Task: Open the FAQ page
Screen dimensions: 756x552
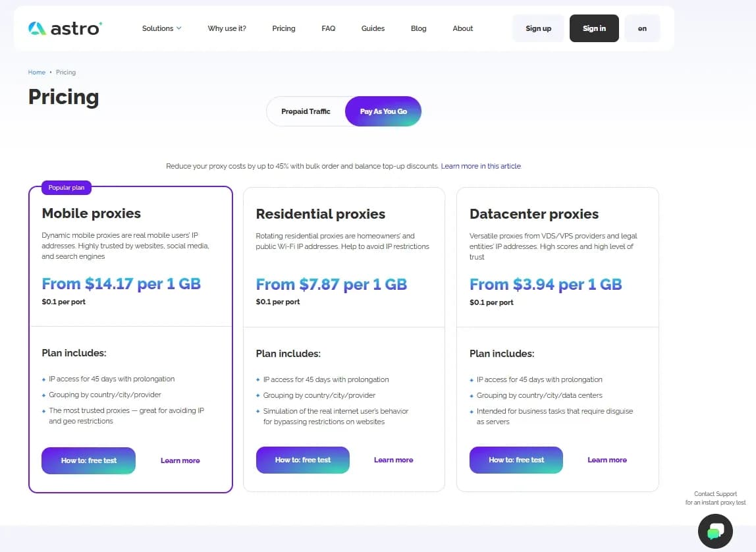Action: click(329, 28)
